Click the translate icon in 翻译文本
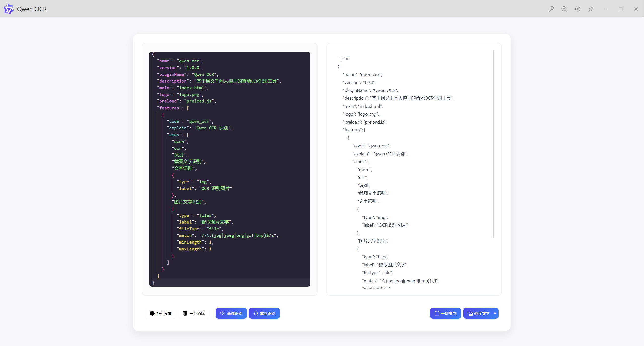 point(470,313)
